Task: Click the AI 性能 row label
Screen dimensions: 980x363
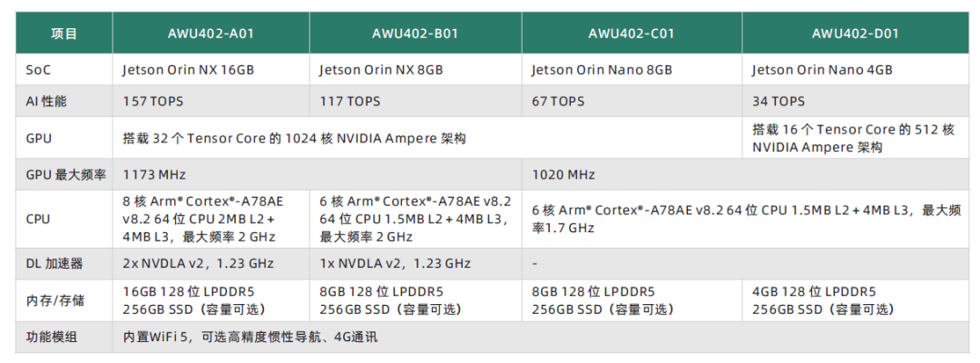Action: (46, 102)
